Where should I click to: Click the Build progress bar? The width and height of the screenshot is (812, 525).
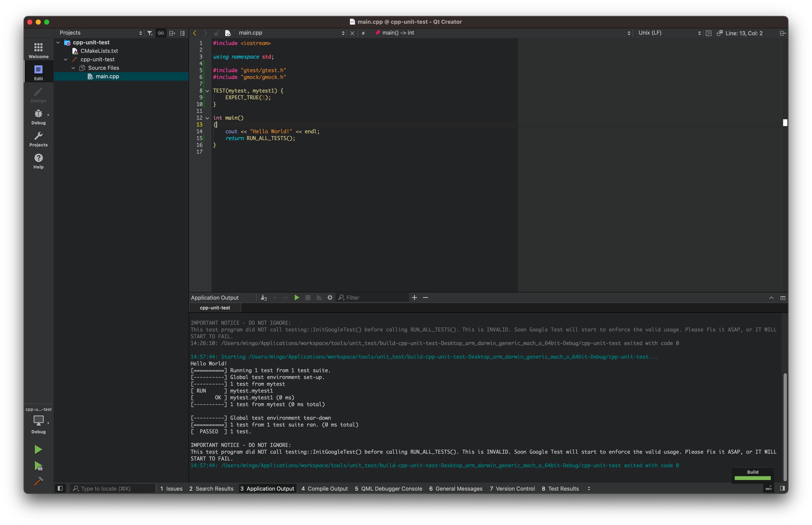[x=752, y=478]
